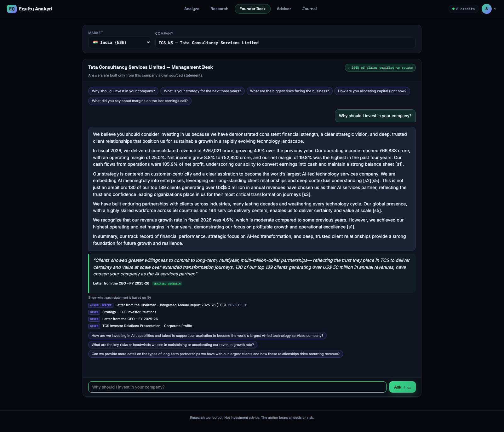This screenshot has width=504, height=432.
Task: Focus the question input field at bottom
Action: tap(237, 387)
